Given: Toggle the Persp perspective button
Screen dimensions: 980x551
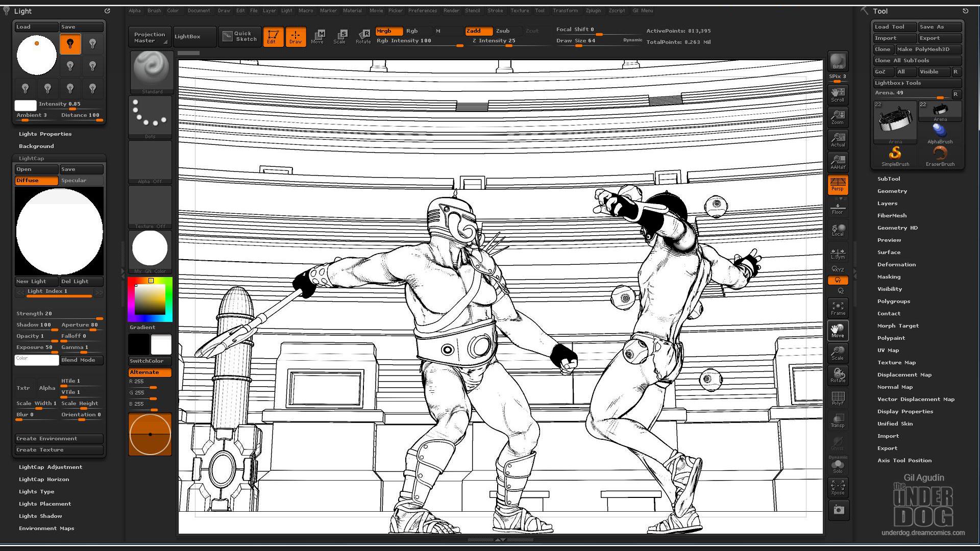Looking at the screenshot, I should coord(838,184).
